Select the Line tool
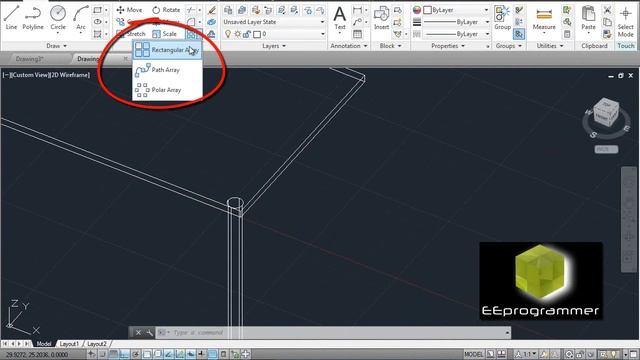The height and width of the screenshot is (360, 640). [x=11, y=17]
